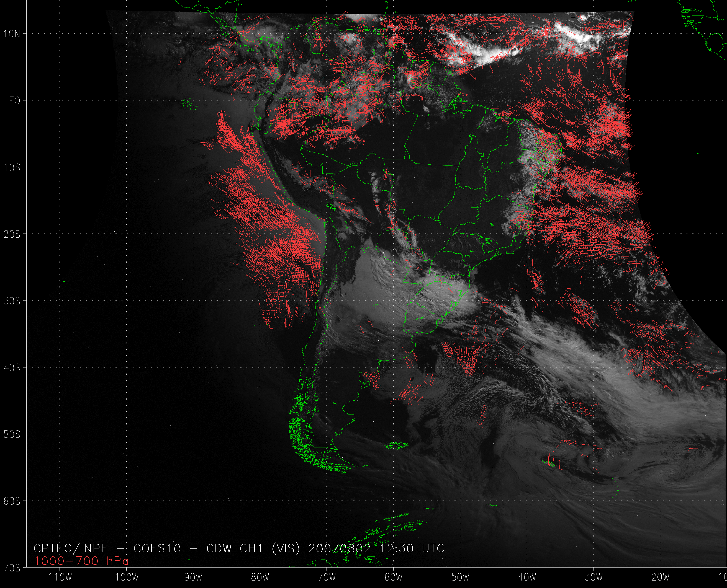Click the CPTEC/INPE caption text
The height and width of the screenshot is (588, 727).
pyautogui.click(x=71, y=548)
